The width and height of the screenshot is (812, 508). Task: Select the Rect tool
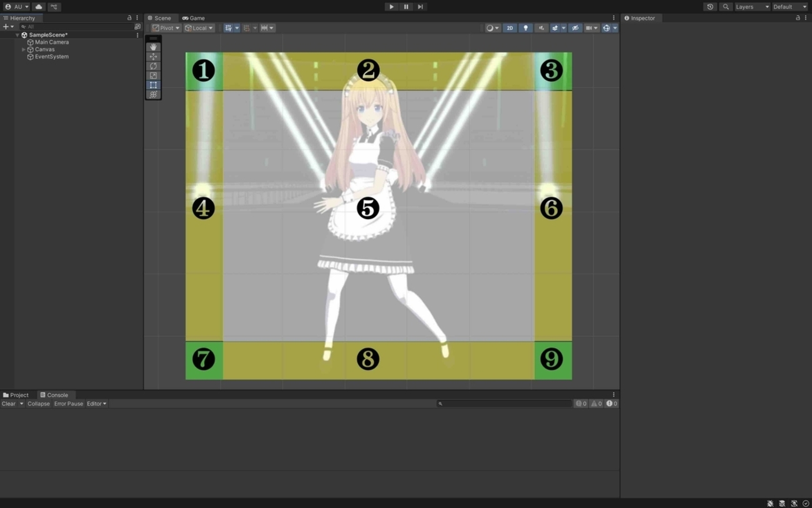pos(153,85)
